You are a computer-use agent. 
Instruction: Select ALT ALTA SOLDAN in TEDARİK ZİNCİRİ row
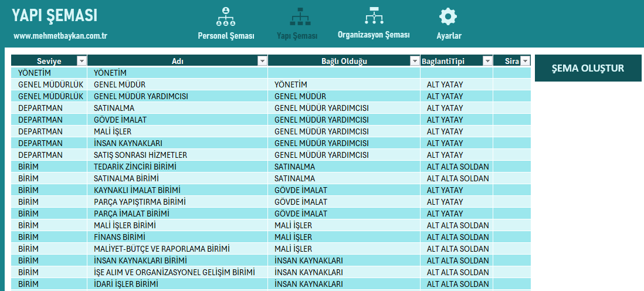(456, 167)
